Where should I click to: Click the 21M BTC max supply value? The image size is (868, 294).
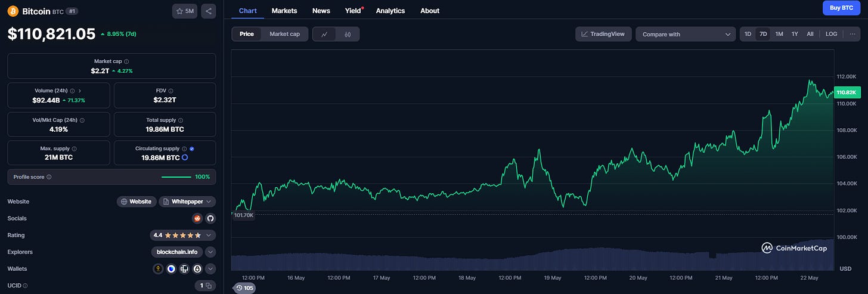pyautogui.click(x=58, y=158)
